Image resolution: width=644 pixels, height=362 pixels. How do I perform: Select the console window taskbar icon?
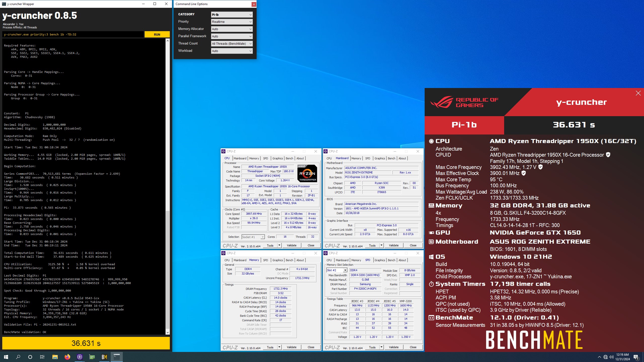[117, 357]
